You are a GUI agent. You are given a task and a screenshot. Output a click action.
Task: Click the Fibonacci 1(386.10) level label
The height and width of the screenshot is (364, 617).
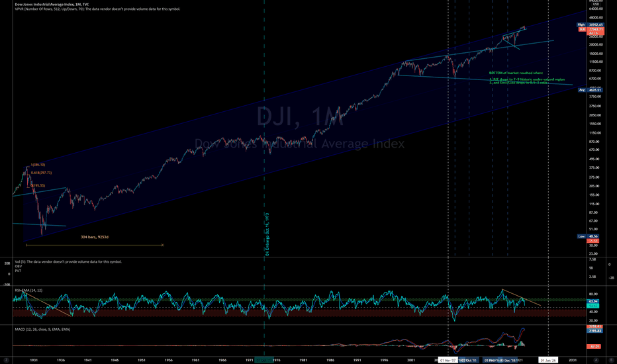coord(38,165)
